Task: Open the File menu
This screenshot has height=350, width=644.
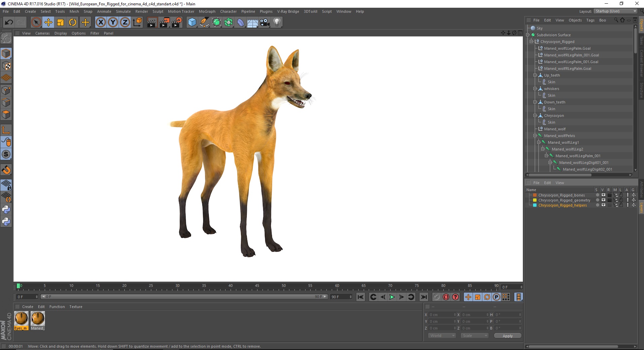Action: tap(6, 11)
